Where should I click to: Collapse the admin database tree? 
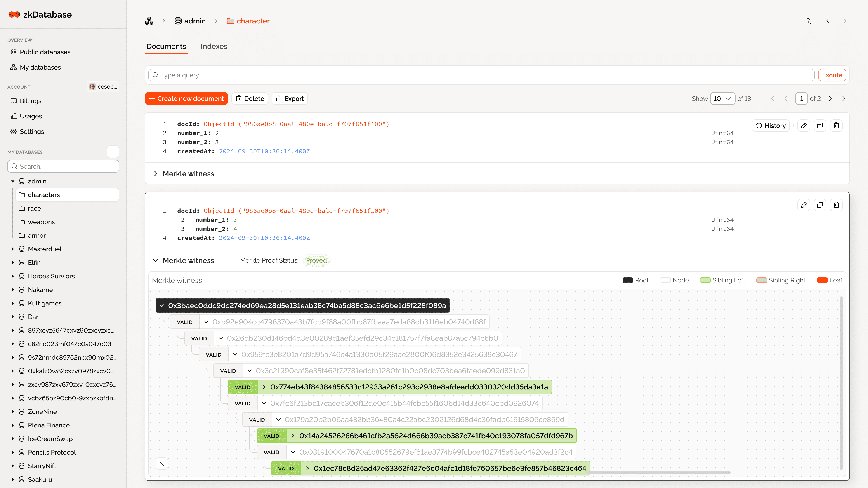tap(13, 181)
